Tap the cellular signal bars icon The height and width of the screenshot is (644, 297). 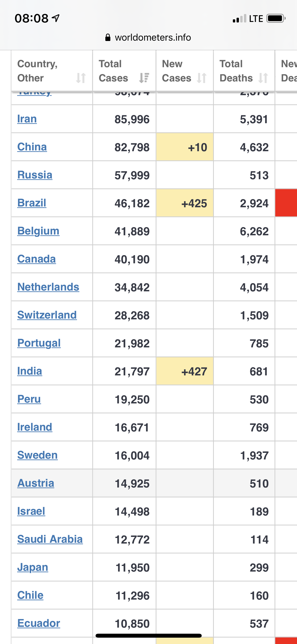(x=239, y=19)
